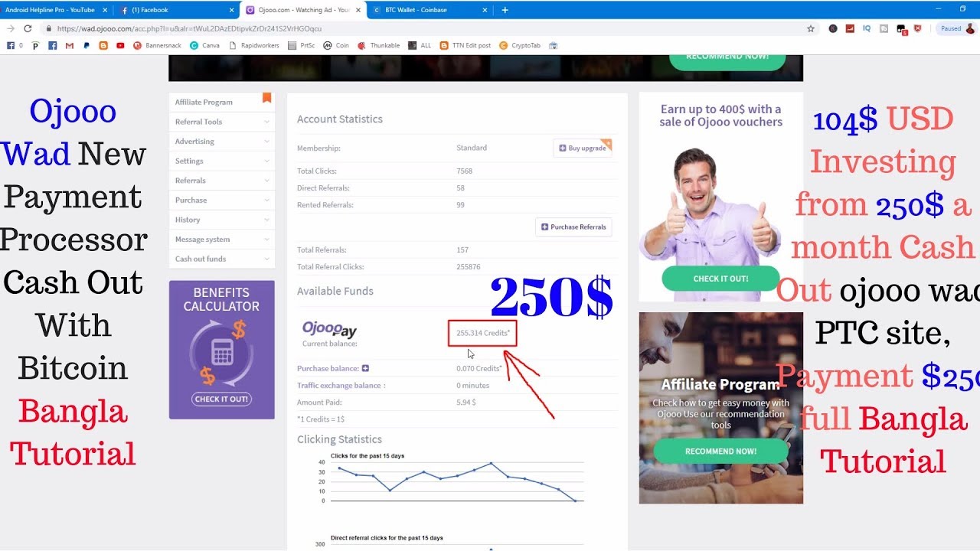Click the Total Referral Clicks value 255876
Image resolution: width=980 pixels, height=551 pixels.
tap(469, 266)
